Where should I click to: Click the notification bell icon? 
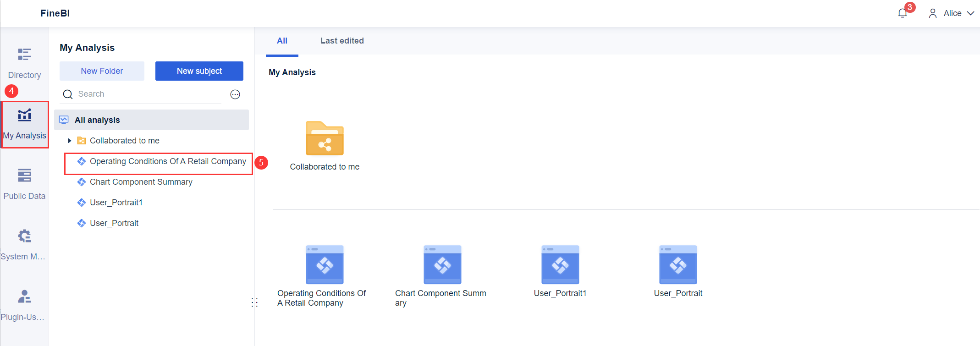[903, 13]
